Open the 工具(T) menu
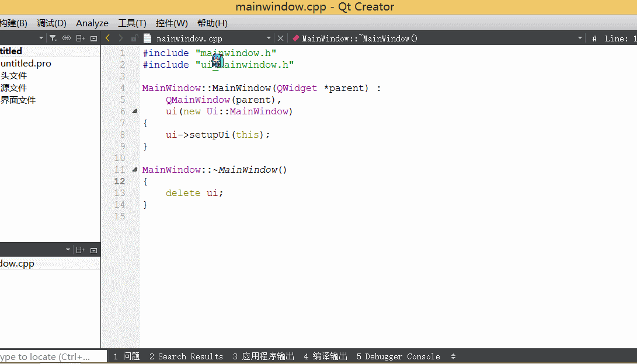This screenshot has height=364, width=637. (131, 23)
